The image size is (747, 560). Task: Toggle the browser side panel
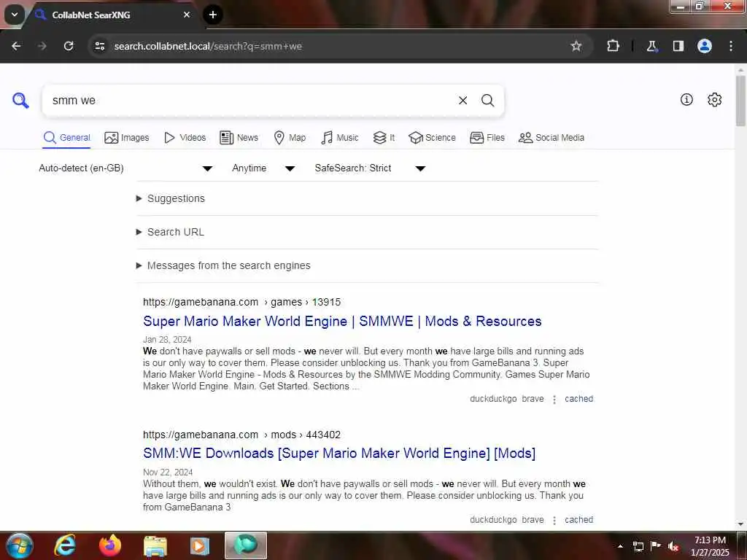tap(678, 46)
